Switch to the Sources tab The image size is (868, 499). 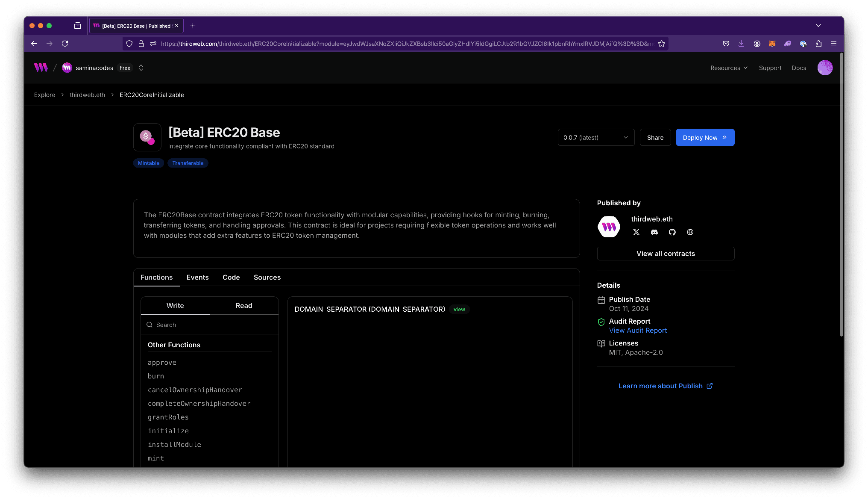coord(267,277)
